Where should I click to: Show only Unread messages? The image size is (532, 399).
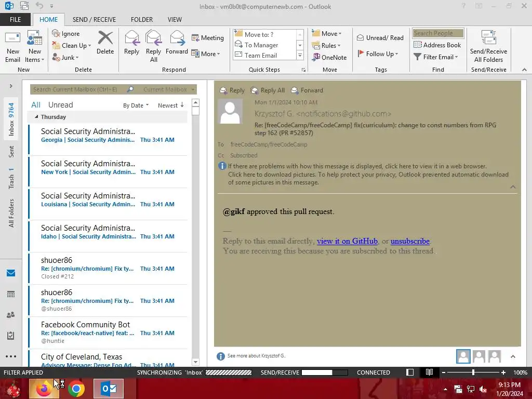tap(60, 105)
